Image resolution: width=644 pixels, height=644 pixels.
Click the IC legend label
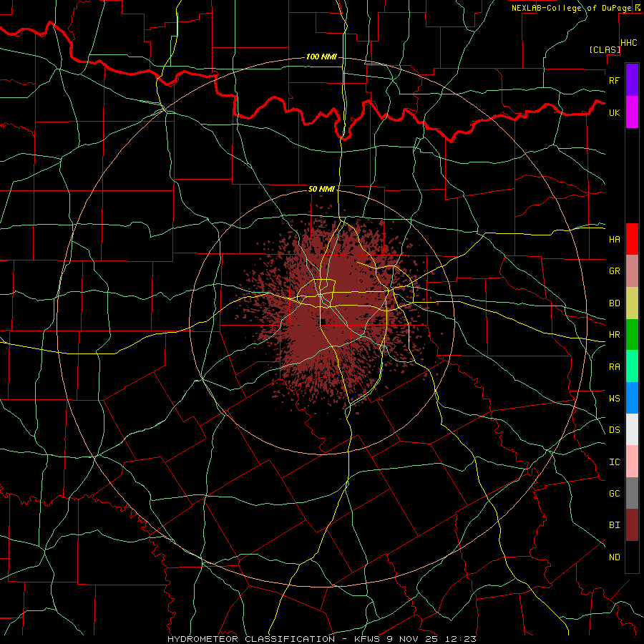(615, 462)
